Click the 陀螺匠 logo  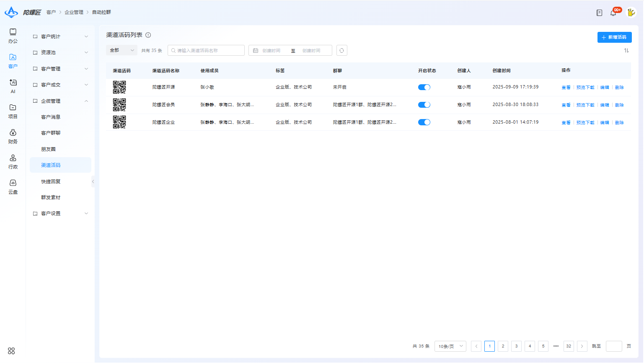pos(23,12)
